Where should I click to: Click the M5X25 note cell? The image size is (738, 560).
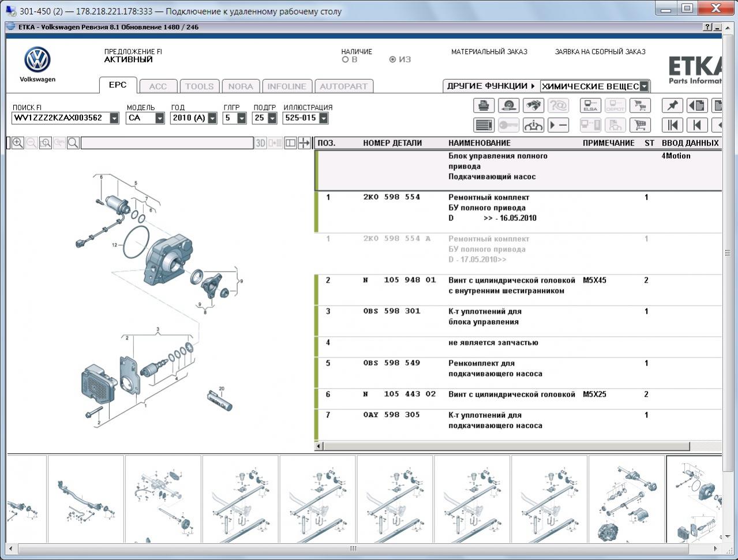[594, 394]
